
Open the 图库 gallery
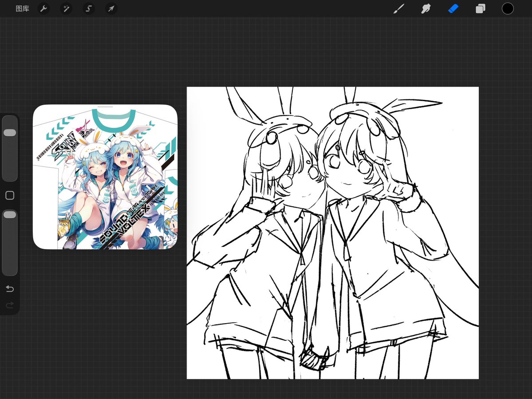click(x=22, y=9)
